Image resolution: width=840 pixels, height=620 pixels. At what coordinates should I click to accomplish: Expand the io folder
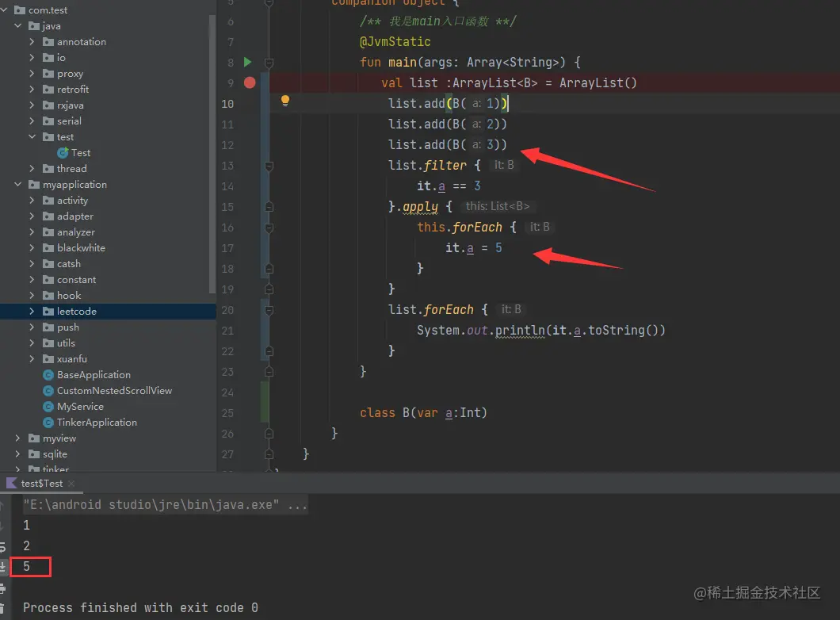pos(32,57)
